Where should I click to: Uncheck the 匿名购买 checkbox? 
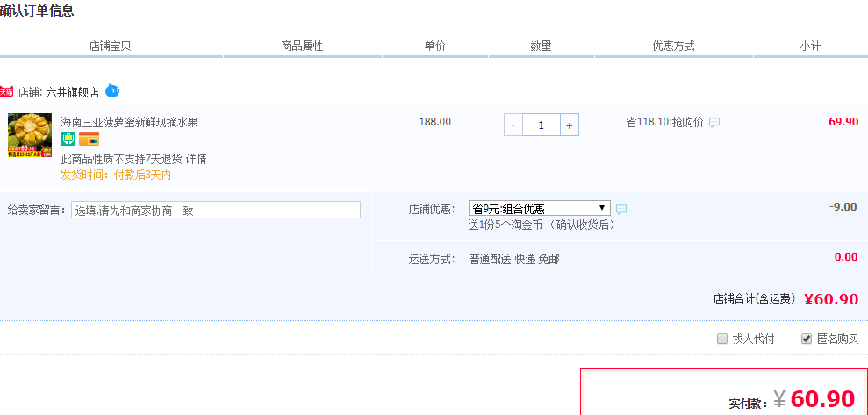pyautogui.click(x=807, y=339)
